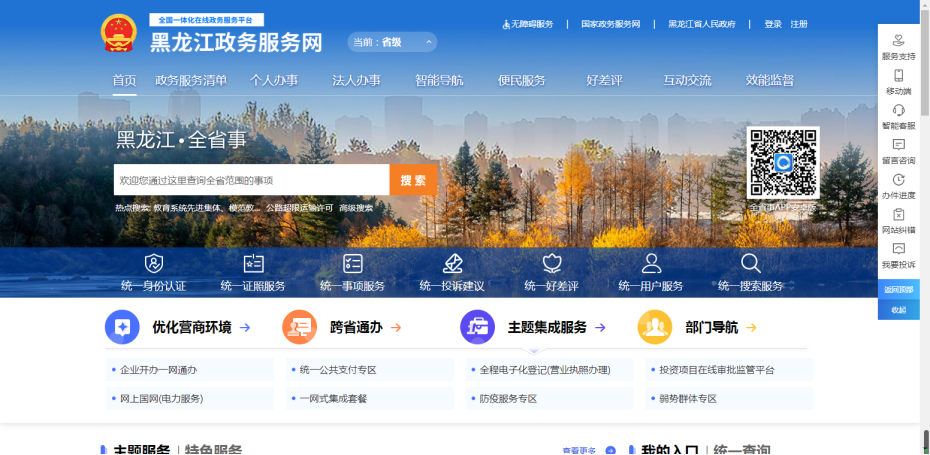Click the orange 搜索 button

tap(413, 180)
